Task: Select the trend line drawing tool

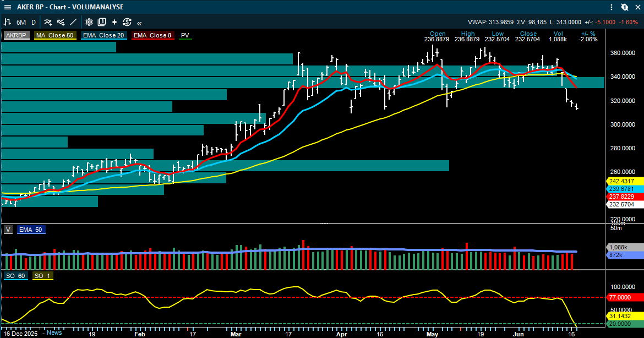Action: (x=73, y=22)
